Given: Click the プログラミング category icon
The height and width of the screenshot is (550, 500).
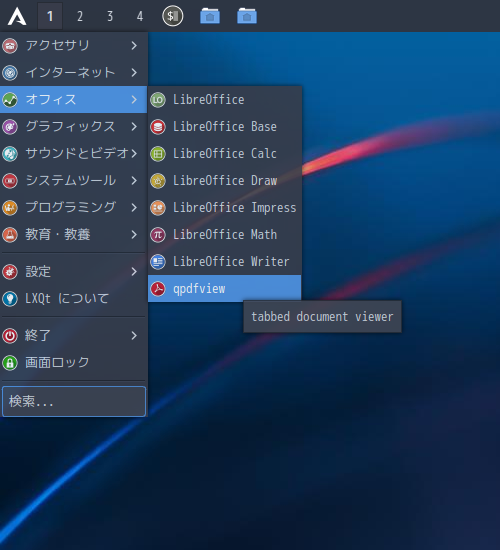Looking at the screenshot, I should 10,208.
